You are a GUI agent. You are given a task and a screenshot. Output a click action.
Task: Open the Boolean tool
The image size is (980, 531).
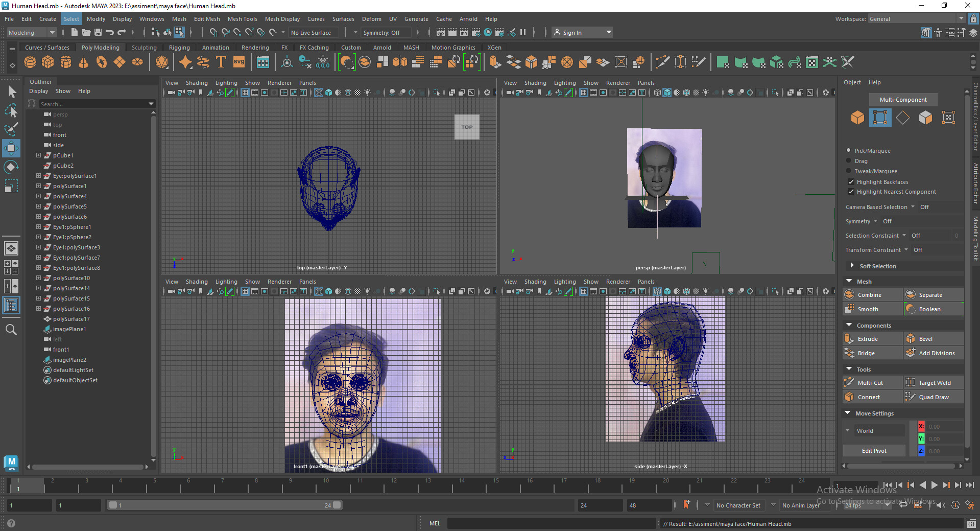931,309
